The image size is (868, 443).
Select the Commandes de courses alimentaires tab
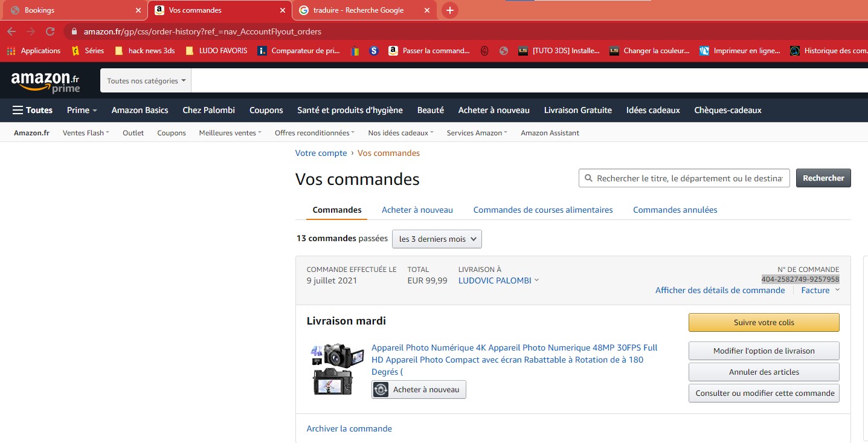point(542,210)
